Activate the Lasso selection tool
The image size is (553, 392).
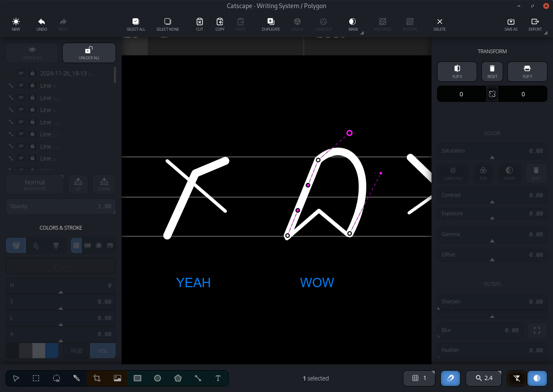tap(56, 378)
